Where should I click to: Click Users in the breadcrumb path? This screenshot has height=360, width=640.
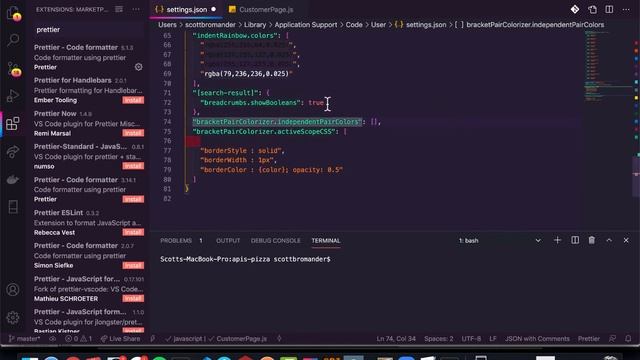167,24
